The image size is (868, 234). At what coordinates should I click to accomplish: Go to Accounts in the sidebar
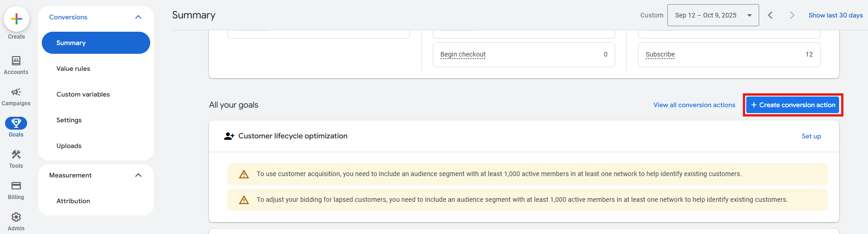click(16, 65)
